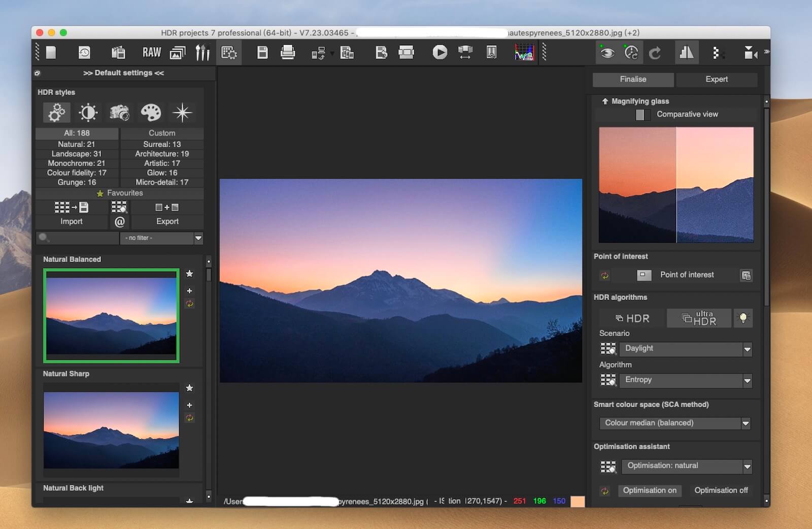Click the Save project icon

[x=261, y=52]
